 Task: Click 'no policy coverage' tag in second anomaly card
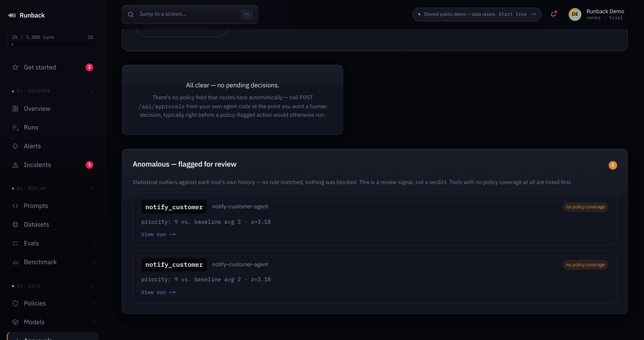click(585, 265)
